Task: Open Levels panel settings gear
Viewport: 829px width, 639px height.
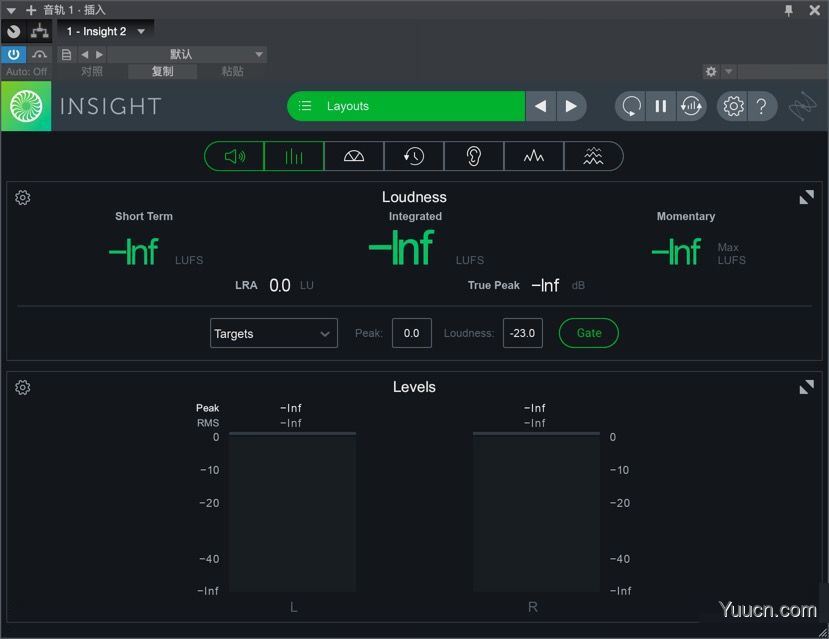Action: tap(23, 387)
